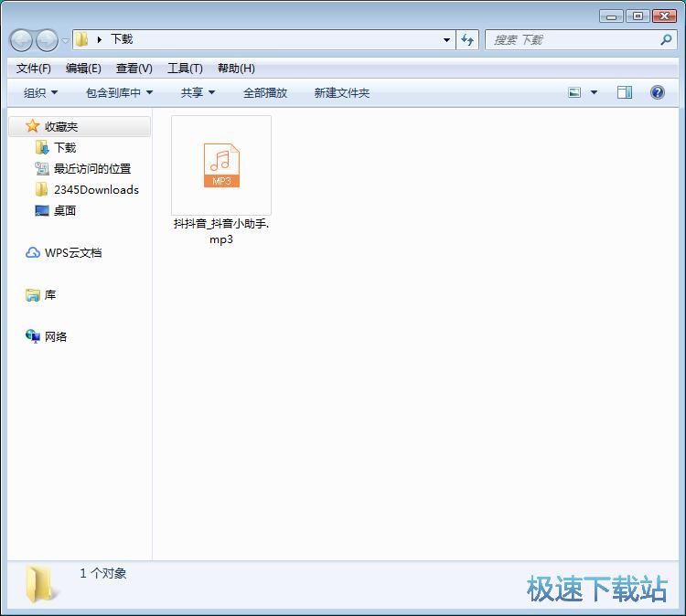The width and height of the screenshot is (686, 616).
Task: Open the 共享 dropdown
Action: click(x=198, y=92)
